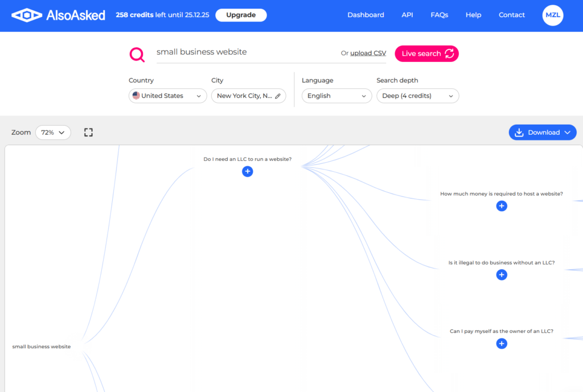Click the "Is it illegal to do business without an LLC?" text
This screenshot has height=392, width=583.
(502, 262)
